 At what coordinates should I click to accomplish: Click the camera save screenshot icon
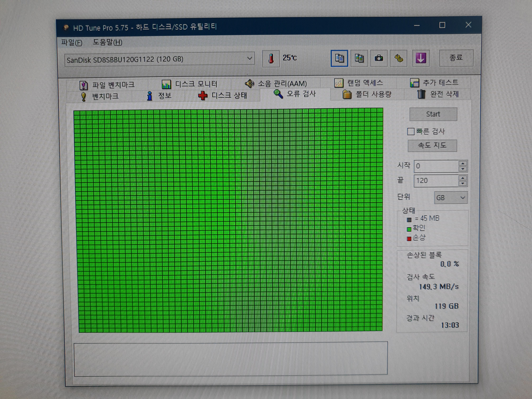(379, 58)
